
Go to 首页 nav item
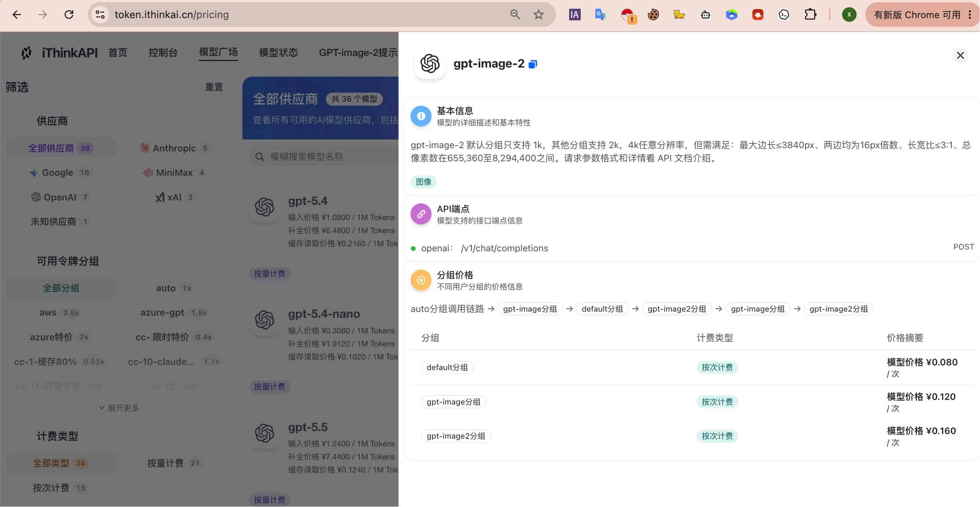118,52
